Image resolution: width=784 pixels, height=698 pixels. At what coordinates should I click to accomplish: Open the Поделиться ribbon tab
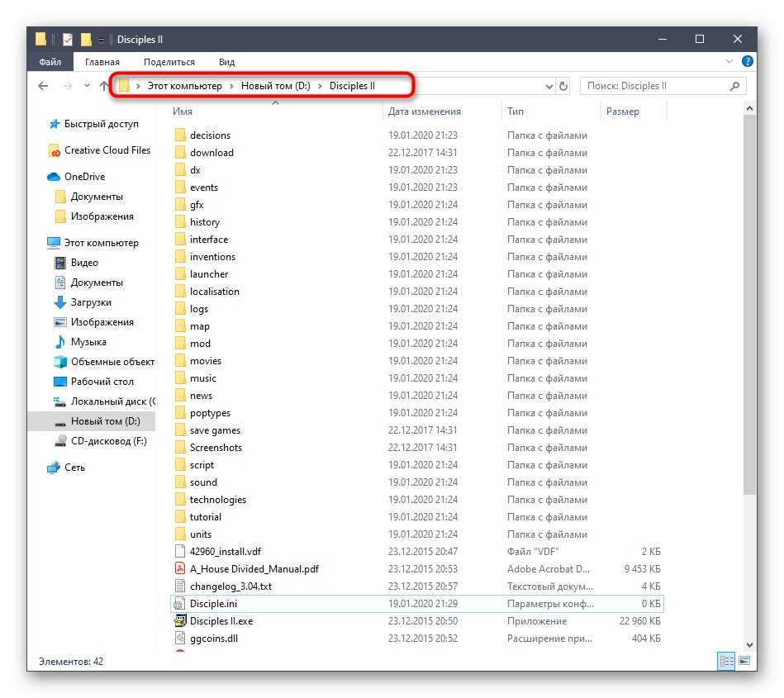tap(169, 62)
